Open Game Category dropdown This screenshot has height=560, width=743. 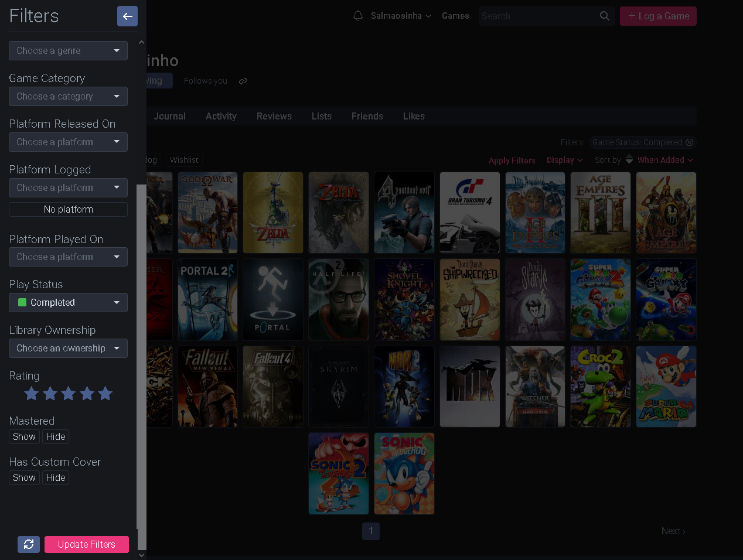[68, 97]
